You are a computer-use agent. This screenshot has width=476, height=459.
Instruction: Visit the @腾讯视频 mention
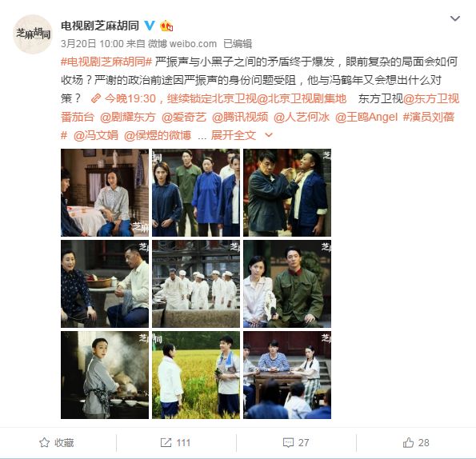click(x=240, y=117)
